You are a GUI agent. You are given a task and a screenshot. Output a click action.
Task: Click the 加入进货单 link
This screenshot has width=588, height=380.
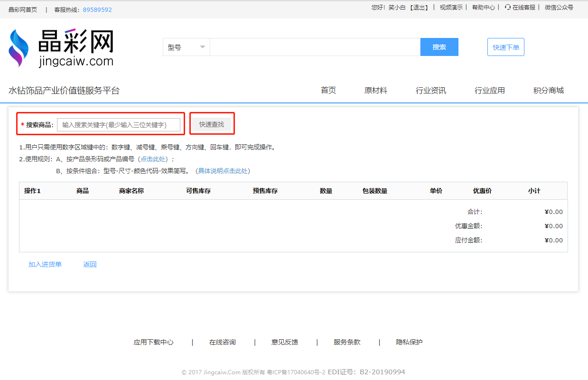tap(45, 265)
